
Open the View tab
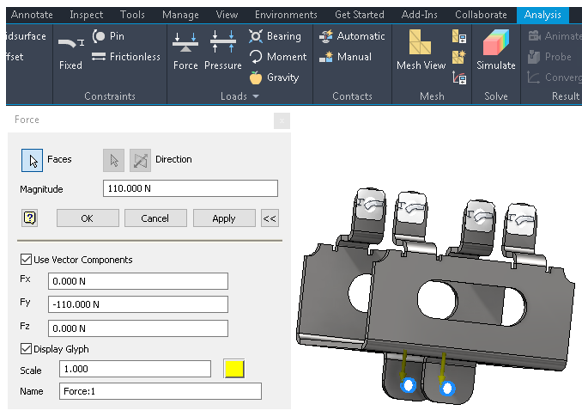(227, 15)
